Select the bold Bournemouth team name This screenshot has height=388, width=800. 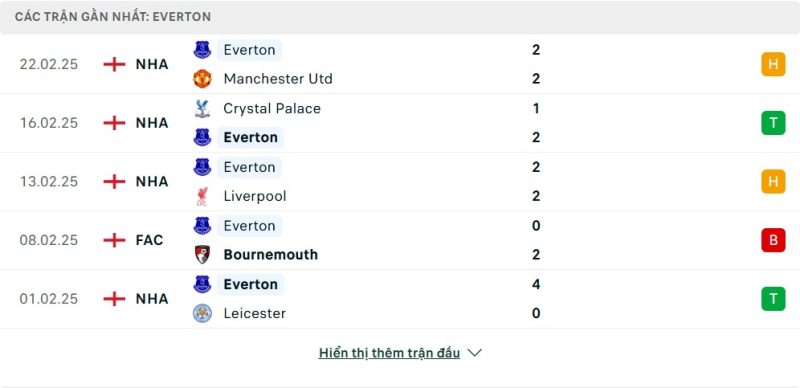(270, 254)
